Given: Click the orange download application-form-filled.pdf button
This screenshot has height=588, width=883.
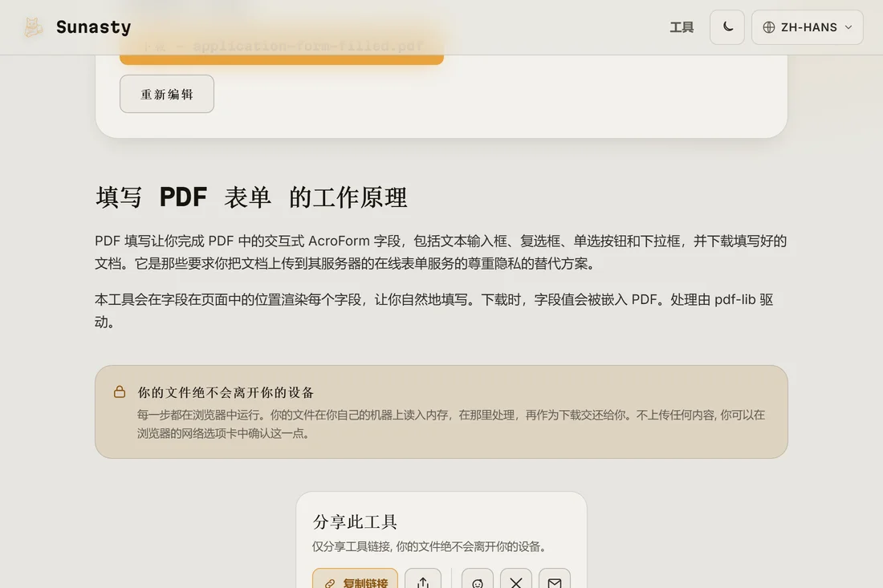Looking at the screenshot, I should tap(282, 47).
